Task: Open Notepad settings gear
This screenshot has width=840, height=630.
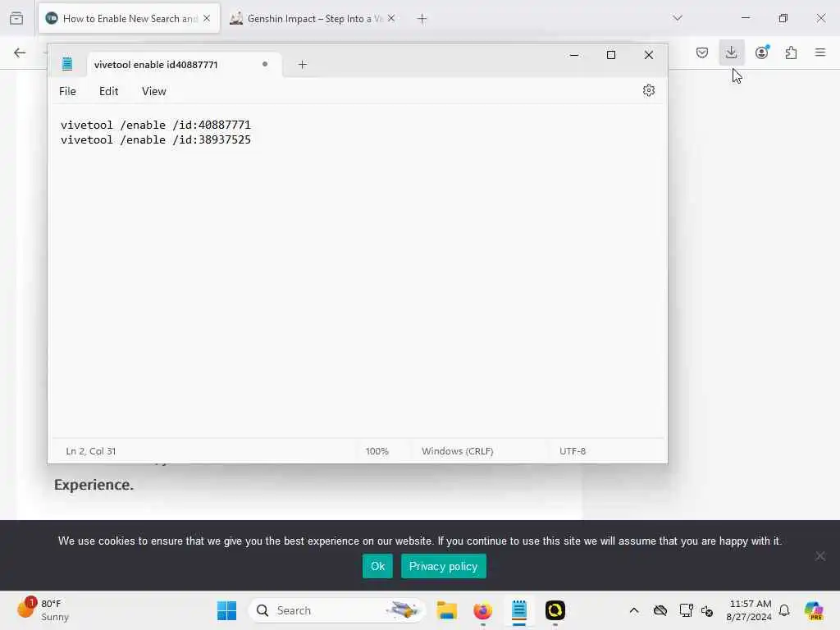Action: (648, 90)
